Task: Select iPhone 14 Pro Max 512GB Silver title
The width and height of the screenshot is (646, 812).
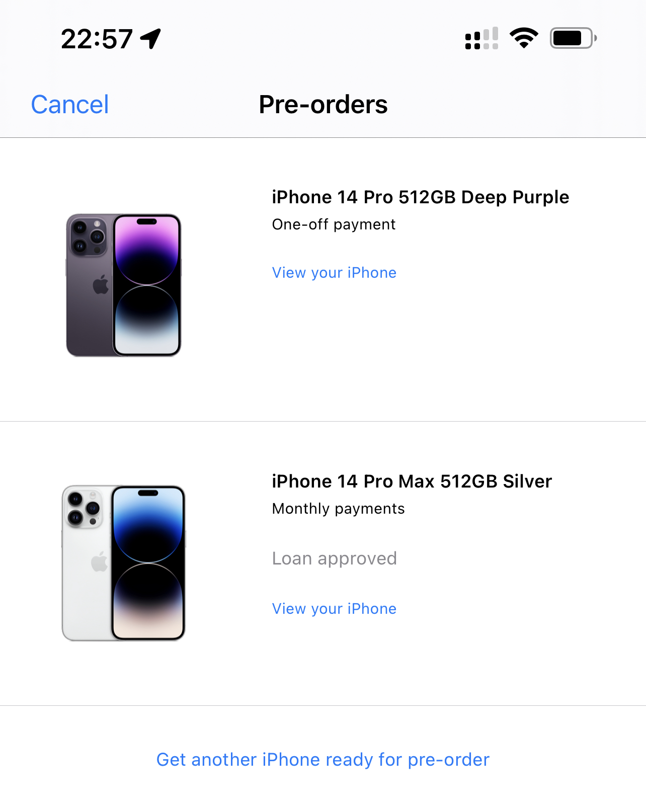Action: click(x=412, y=481)
